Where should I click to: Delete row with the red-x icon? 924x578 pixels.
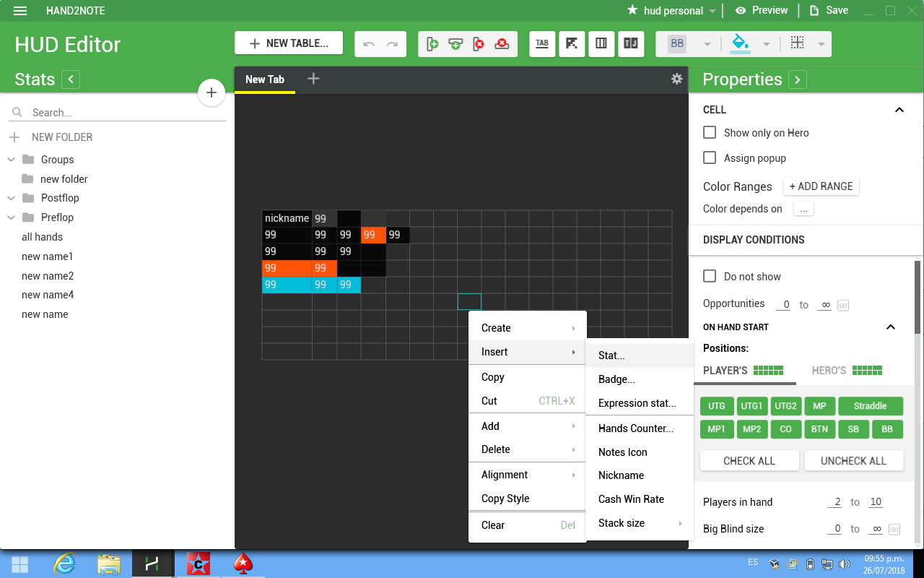pyautogui.click(x=502, y=44)
